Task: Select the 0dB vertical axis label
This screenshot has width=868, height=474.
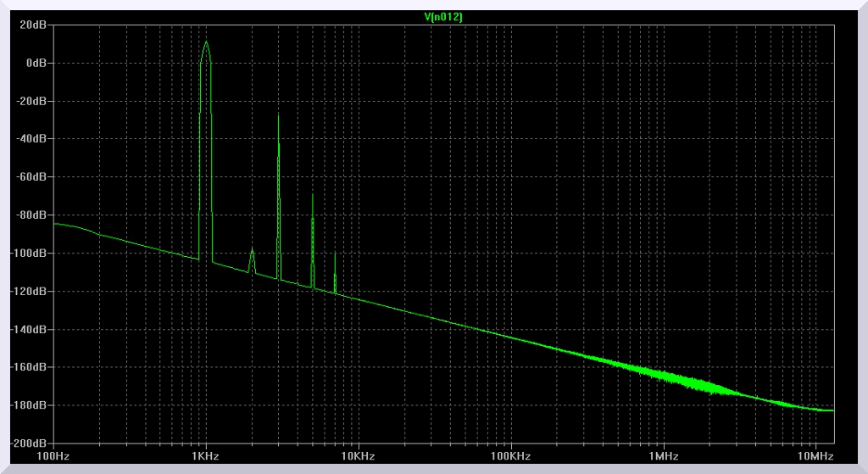Action: click(36, 63)
